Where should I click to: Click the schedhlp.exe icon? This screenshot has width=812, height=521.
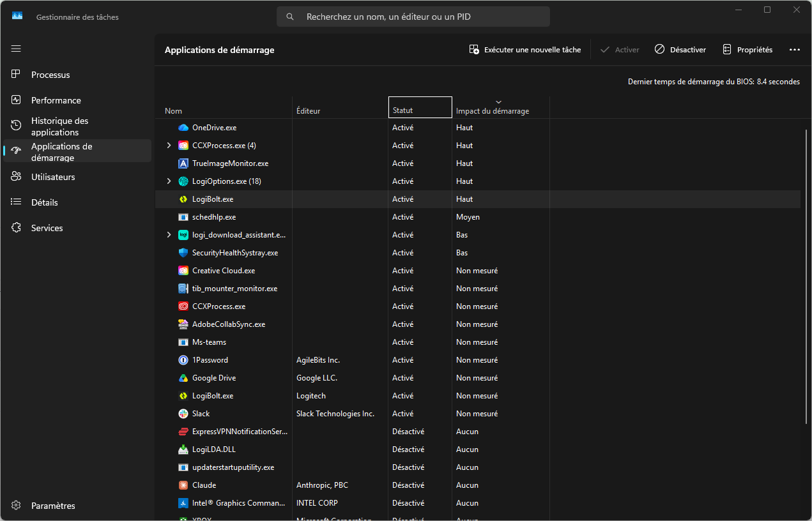click(x=183, y=217)
